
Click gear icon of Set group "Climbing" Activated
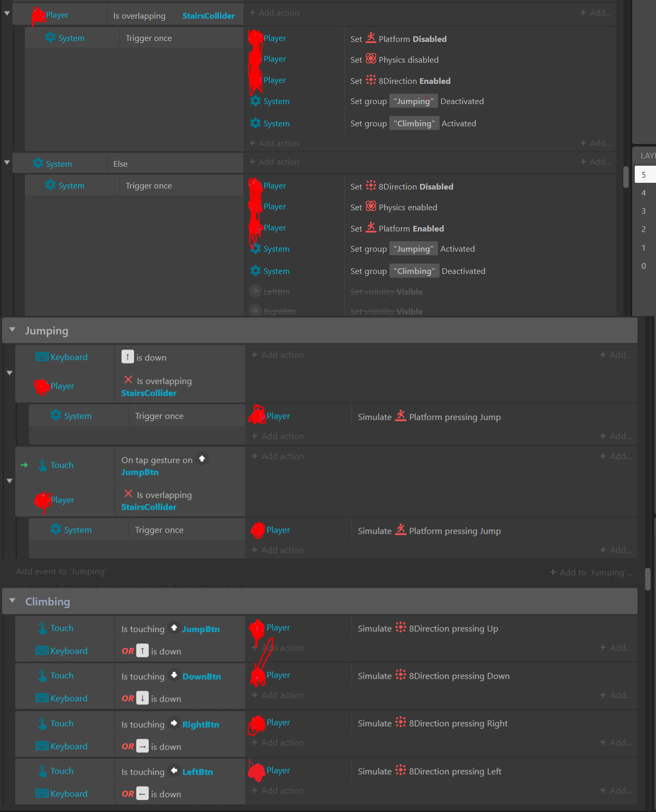[255, 123]
